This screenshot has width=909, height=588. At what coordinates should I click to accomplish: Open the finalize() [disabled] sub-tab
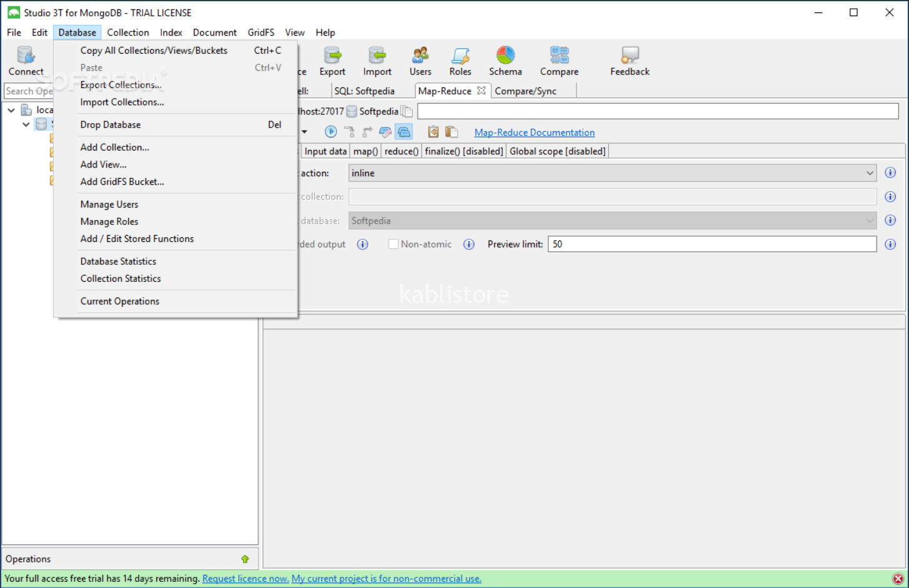click(464, 151)
